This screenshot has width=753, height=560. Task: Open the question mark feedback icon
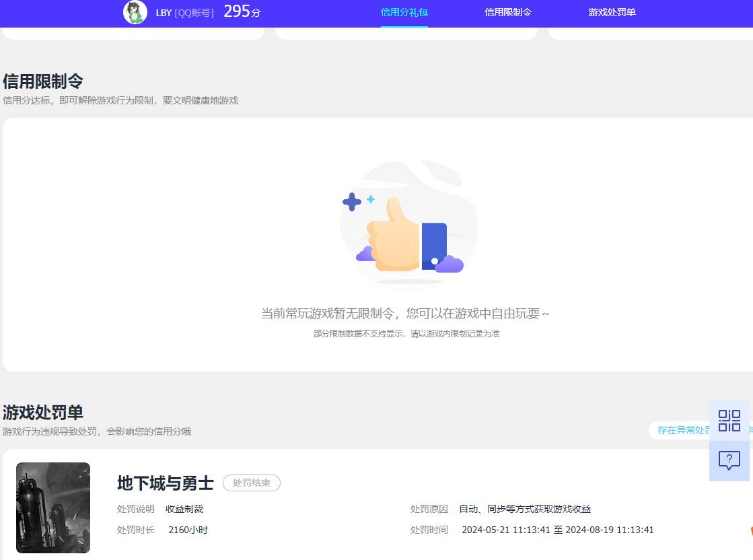(729, 460)
